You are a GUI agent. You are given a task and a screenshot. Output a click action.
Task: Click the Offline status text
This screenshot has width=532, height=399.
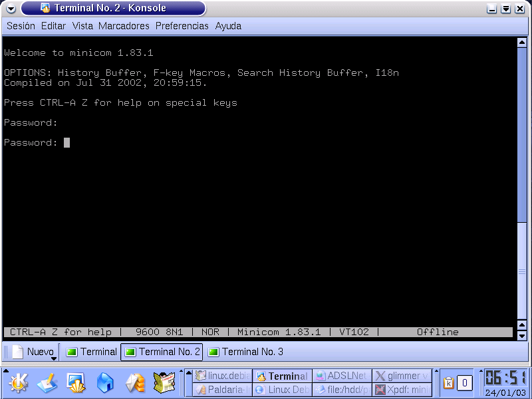pyautogui.click(x=438, y=332)
